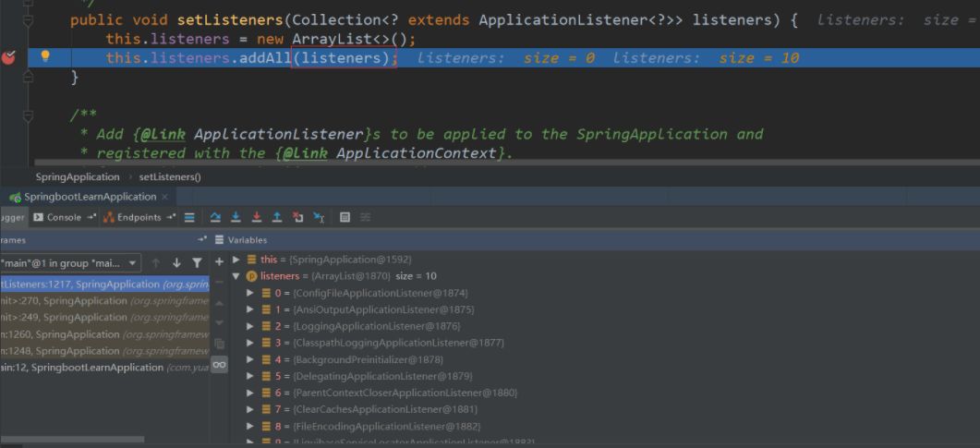Click the remove watch minus icon
Screen dimensions: 980x448
[219, 282]
